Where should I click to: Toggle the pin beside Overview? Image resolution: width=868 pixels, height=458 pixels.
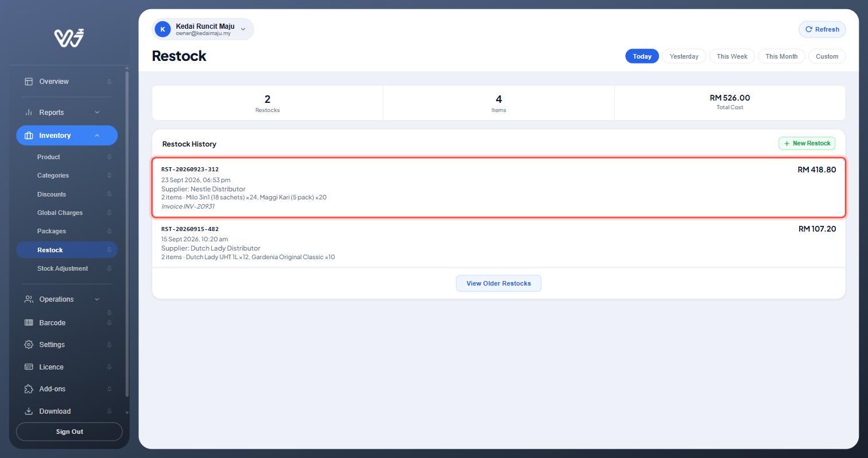[x=109, y=82]
